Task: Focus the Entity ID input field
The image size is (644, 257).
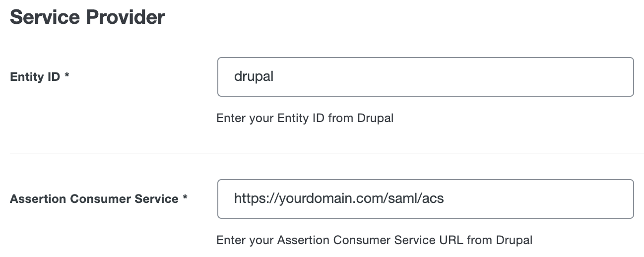Action: coord(425,77)
